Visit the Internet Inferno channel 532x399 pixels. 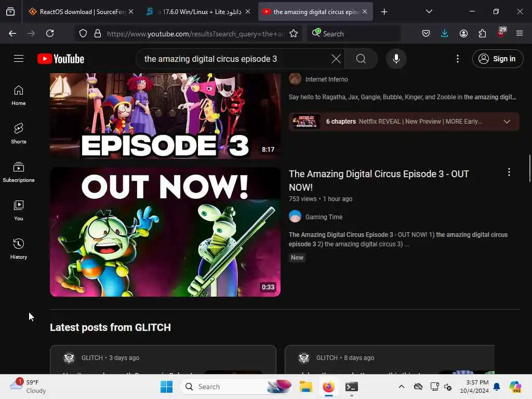pyautogui.click(x=326, y=79)
